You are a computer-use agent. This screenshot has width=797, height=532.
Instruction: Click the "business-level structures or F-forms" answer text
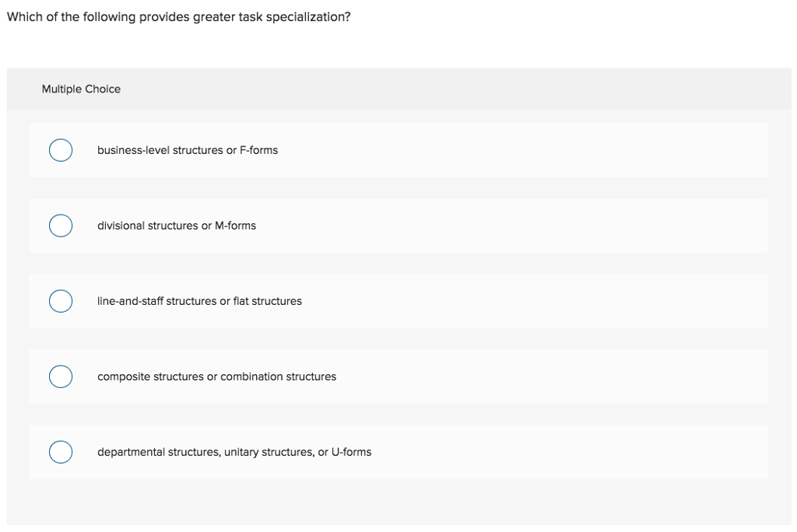click(188, 150)
